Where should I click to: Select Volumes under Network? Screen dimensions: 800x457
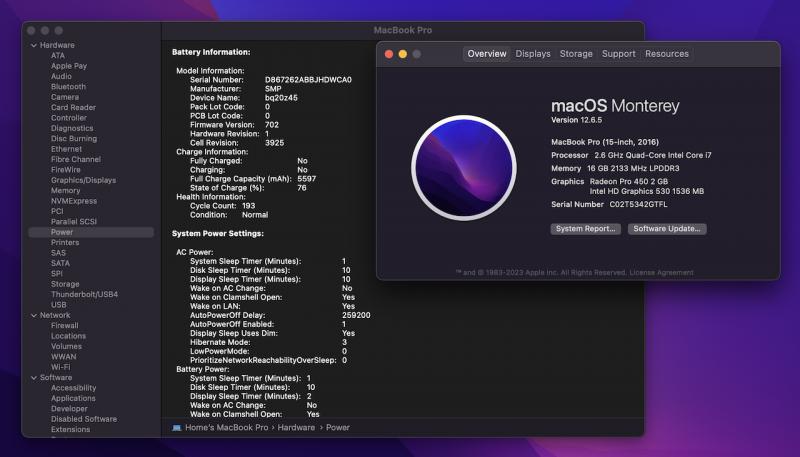pyautogui.click(x=66, y=346)
